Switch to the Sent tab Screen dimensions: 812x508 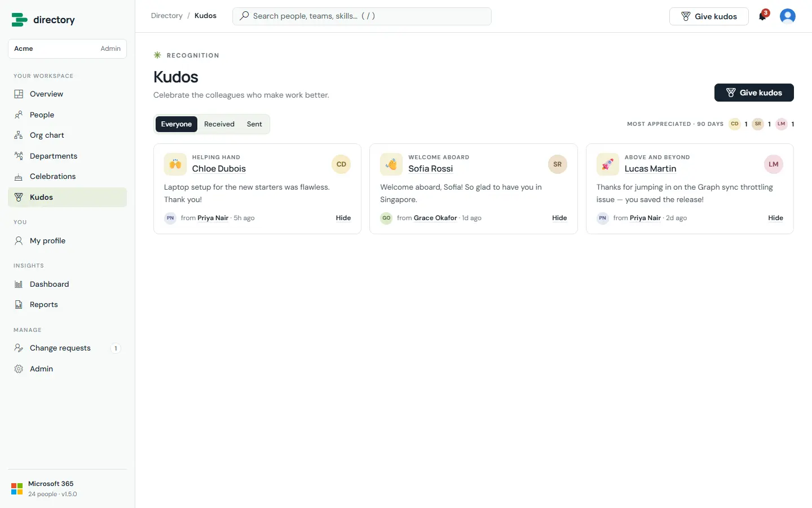[x=254, y=124]
